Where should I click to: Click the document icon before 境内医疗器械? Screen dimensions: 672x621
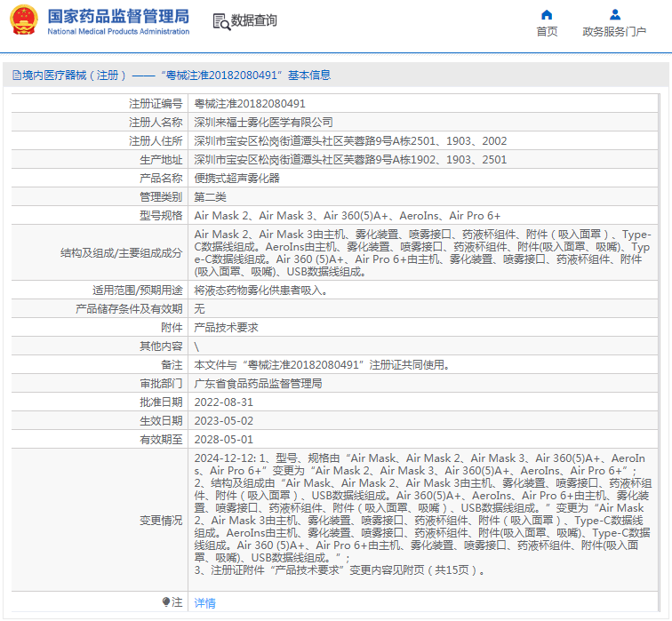[16, 76]
